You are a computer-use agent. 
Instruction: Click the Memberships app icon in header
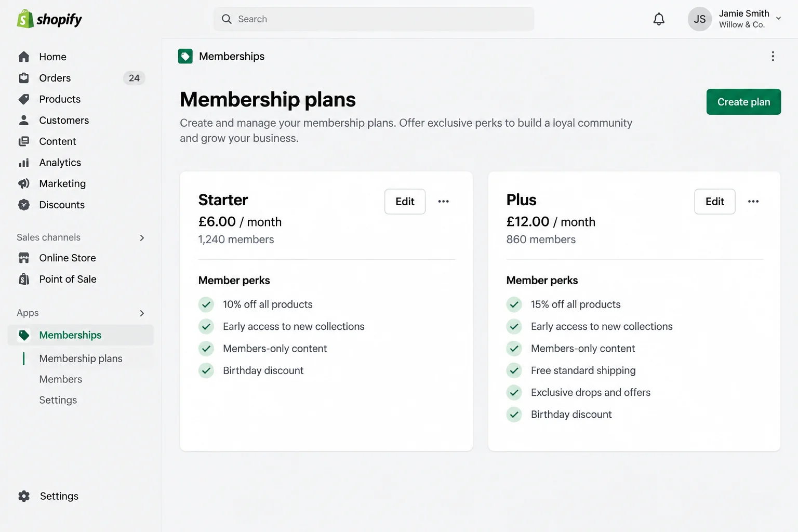tap(185, 56)
